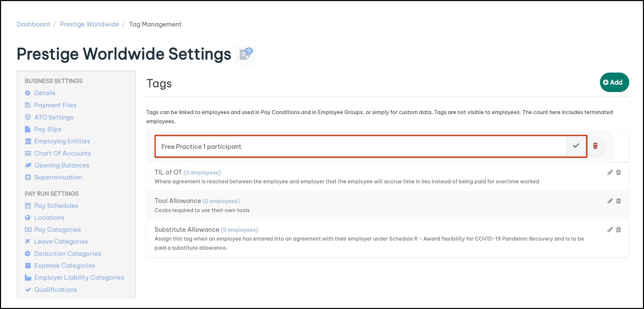Select Chart Of Accounts in the sidebar
This screenshot has width=644, height=309.
pos(62,153)
